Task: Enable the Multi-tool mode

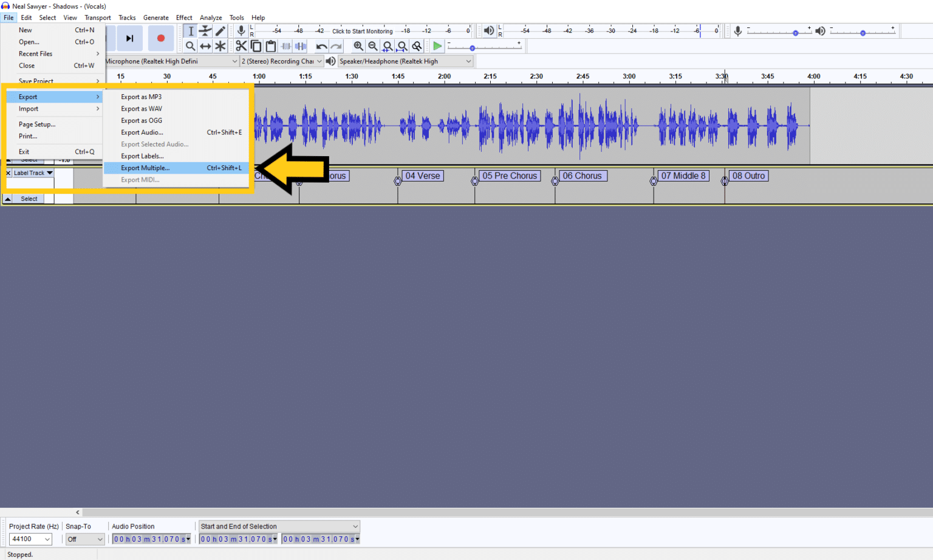Action: click(220, 46)
